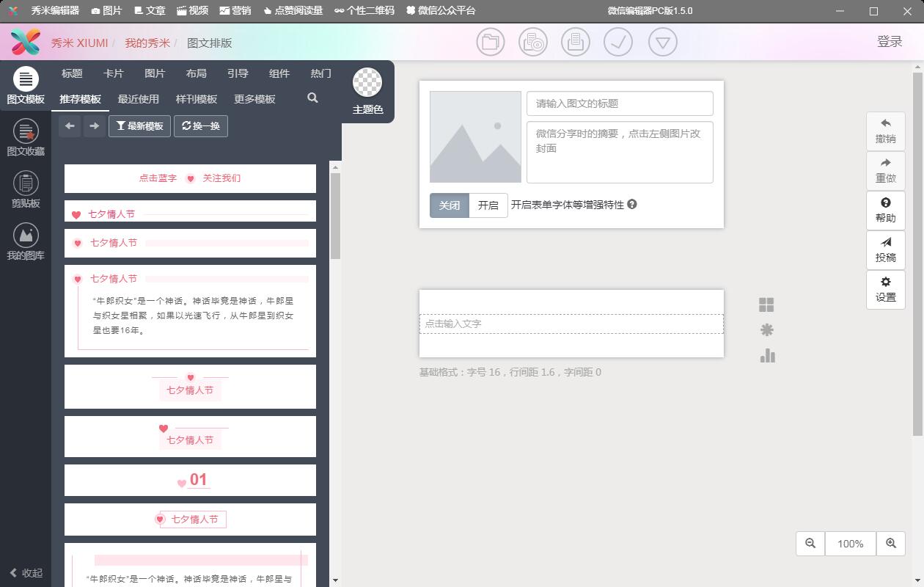Zoom in with the plus magnifier

pyautogui.click(x=891, y=544)
